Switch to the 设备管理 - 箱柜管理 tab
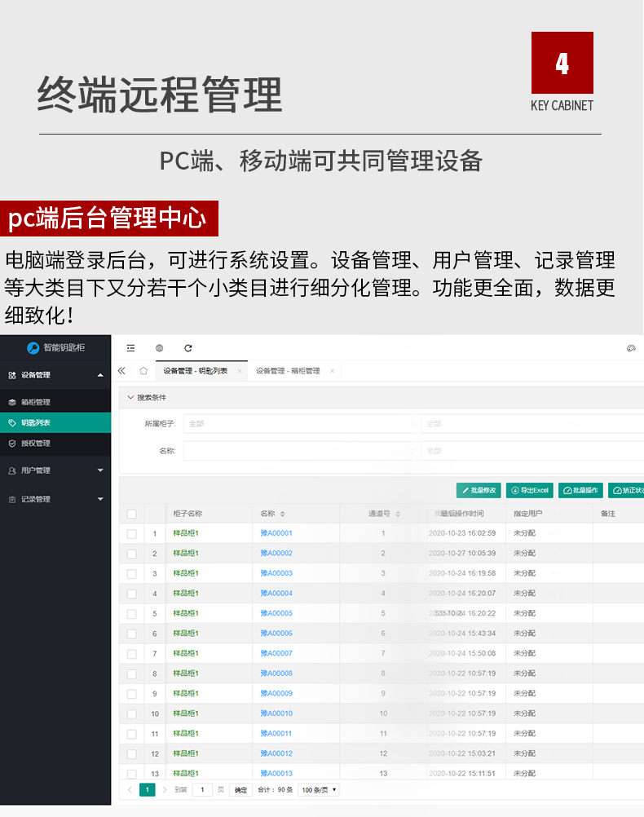The width and height of the screenshot is (644, 817). tap(287, 371)
